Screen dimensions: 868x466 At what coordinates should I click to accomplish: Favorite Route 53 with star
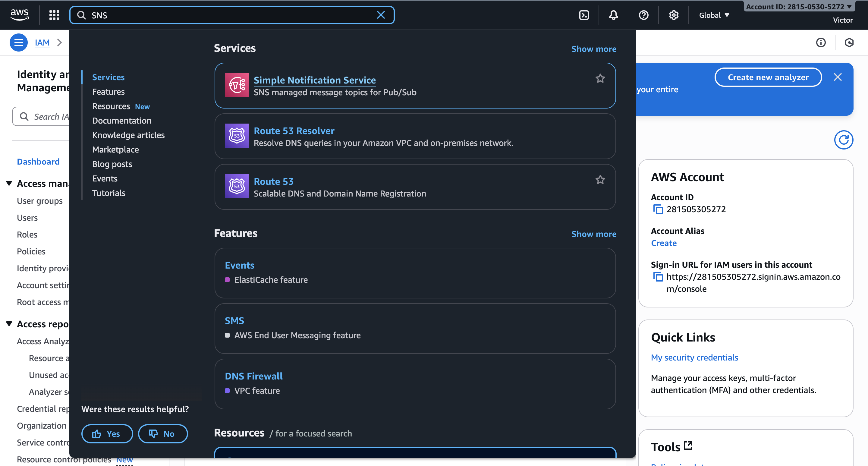tap(600, 180)
